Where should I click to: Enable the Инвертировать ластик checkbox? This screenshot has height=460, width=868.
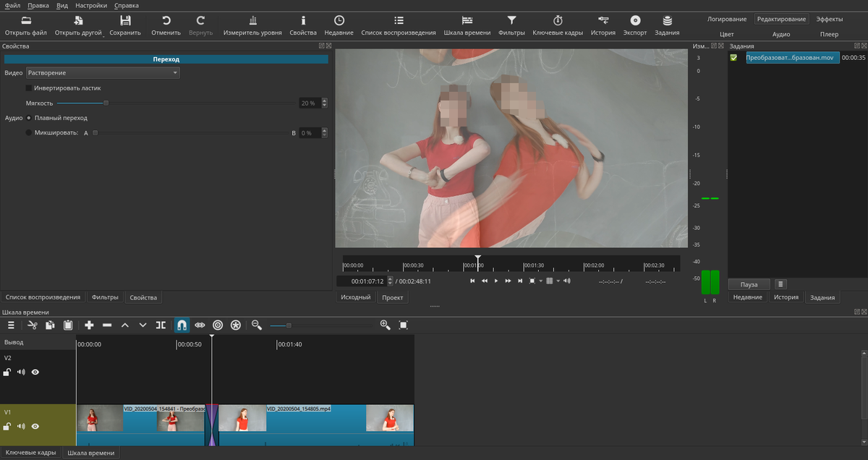click(x=29, y=88)
